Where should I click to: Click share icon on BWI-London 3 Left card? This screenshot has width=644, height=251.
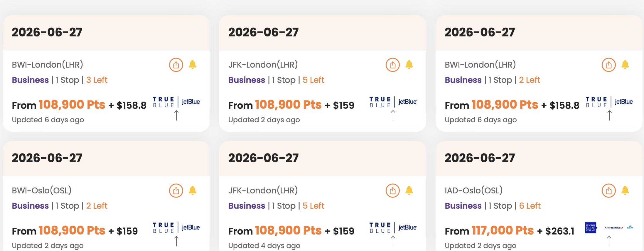(x=176, y=65)
